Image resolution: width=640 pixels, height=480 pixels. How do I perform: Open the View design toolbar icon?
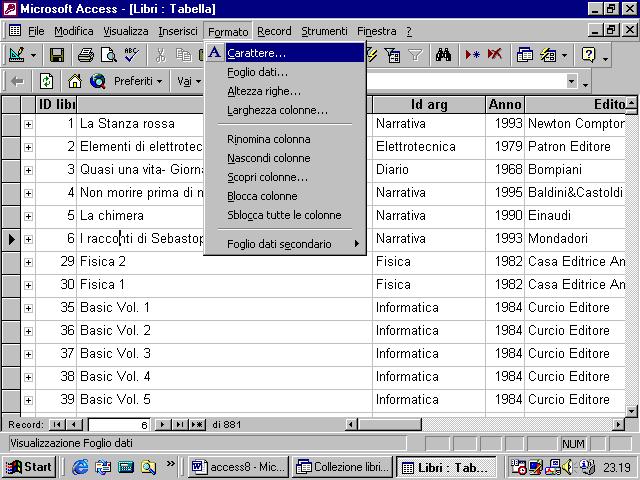click(17, 55)
